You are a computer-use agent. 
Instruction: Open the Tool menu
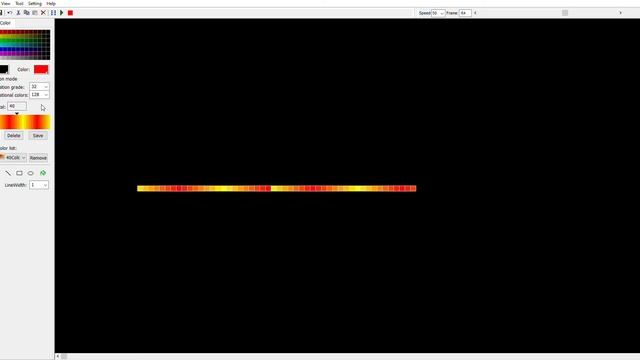click(19, 3)
